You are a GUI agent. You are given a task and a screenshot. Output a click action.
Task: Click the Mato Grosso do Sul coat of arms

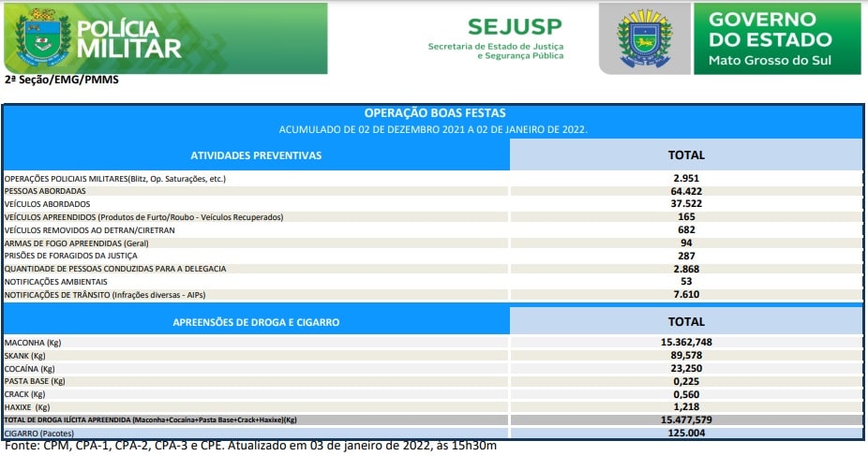click(643, 38)
